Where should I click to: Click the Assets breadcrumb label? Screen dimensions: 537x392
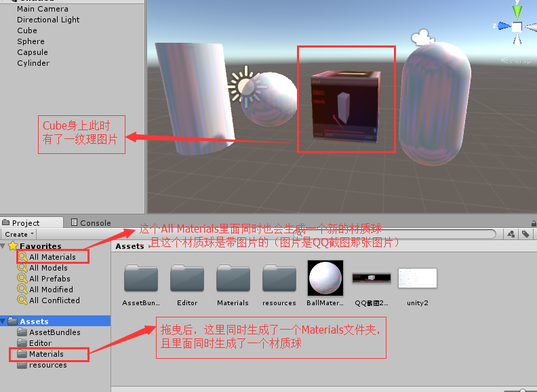(x=130, y=246)
